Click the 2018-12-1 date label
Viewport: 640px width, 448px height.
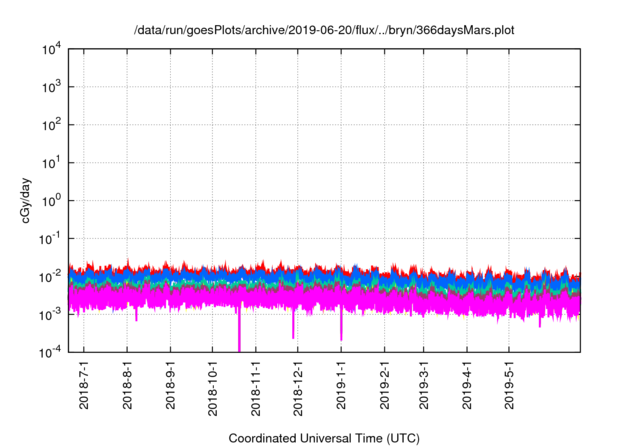coord(298,388)
